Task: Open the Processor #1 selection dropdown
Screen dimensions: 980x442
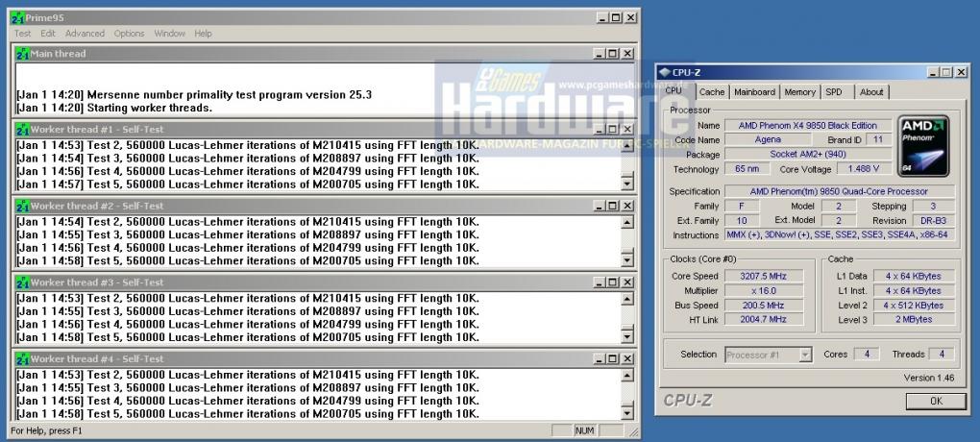Action: click(x=806, y=356)
